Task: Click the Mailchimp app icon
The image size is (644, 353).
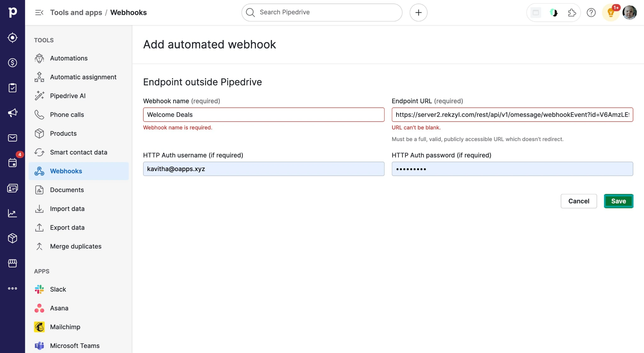Action: 39,327
